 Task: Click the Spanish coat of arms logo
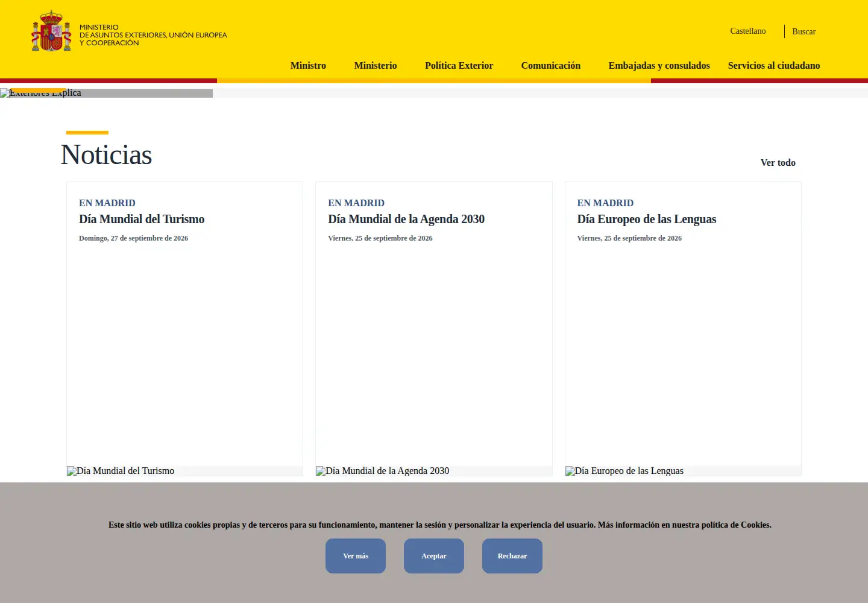tap(51, 31)
